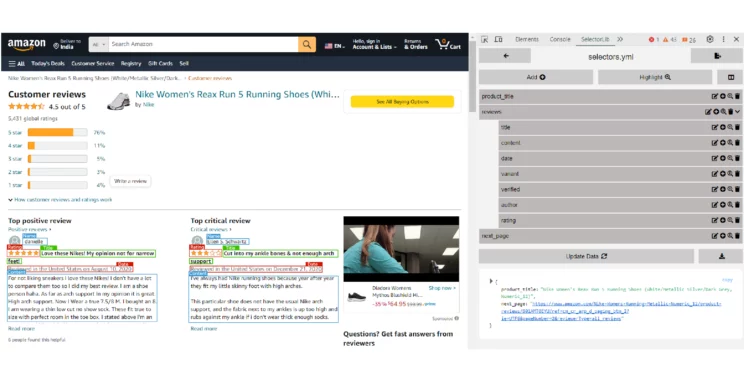Delete the author selector

737,205
